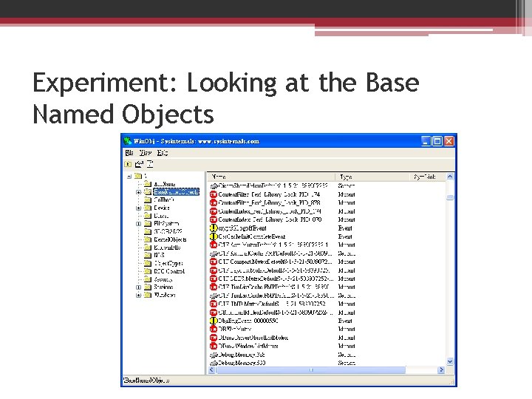Screen dimensions: 532x399
Task: Select the DBWinMutex mutant icon
Action: tap(214, 329)
